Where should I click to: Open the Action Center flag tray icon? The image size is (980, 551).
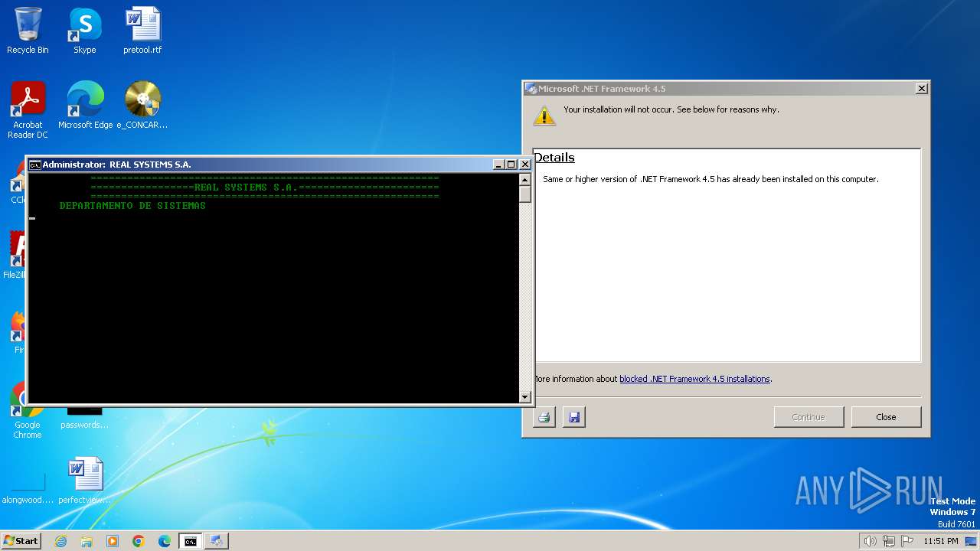click(x=907, y=541)
